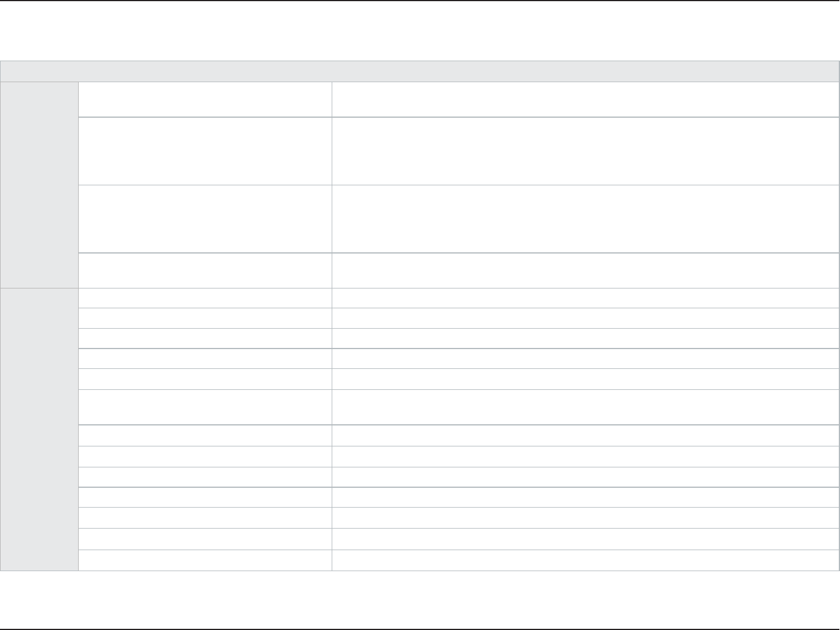The width and height of the screenshot is (840, 630).
Task: Click the taller sixth row's right cell in lower section
Action: pos(585,407)
